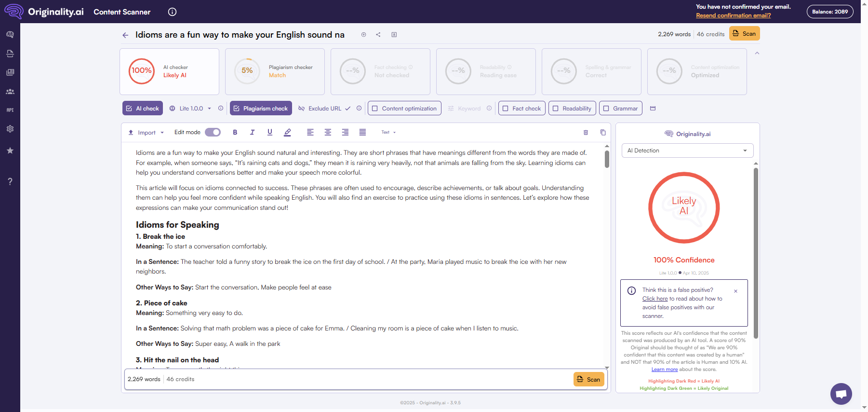Select the highlighter pen tool
The width and height of the screenshot is (868, 412).
(x=288, y=132)
